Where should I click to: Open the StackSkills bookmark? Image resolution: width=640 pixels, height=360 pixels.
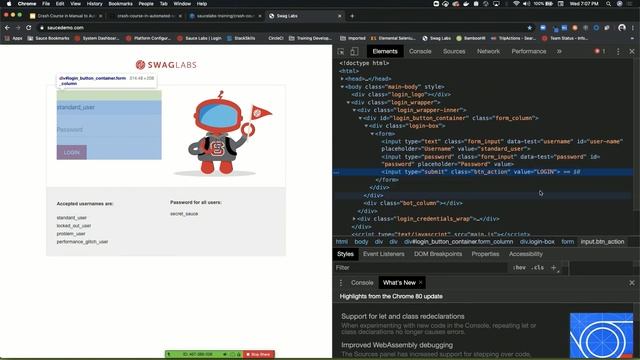tap(241, 38)
